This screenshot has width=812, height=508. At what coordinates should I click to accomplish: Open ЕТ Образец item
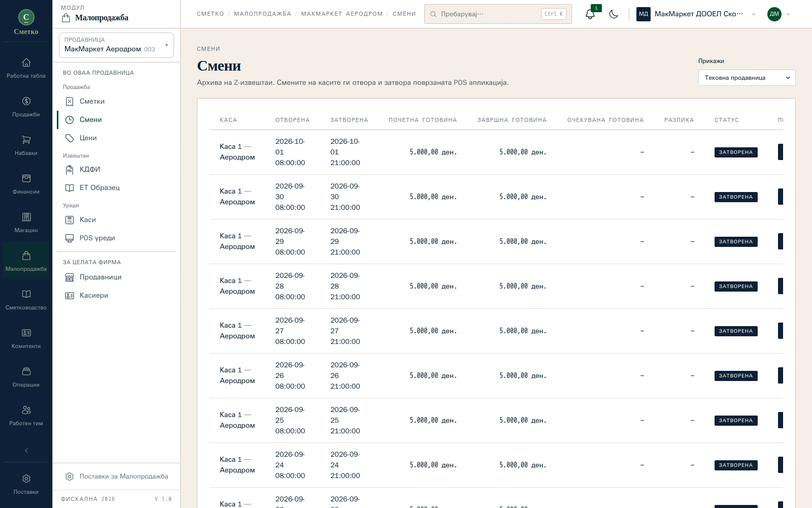116,188
